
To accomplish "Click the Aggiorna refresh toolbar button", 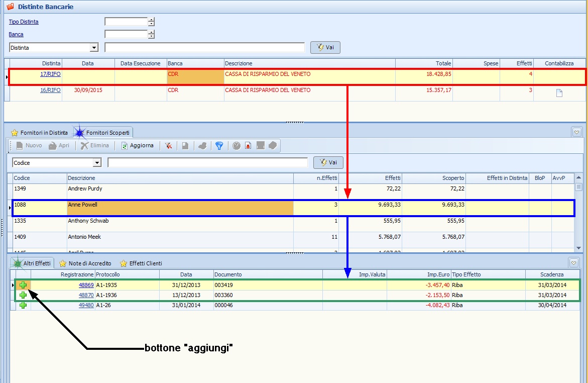I will 138,146.
